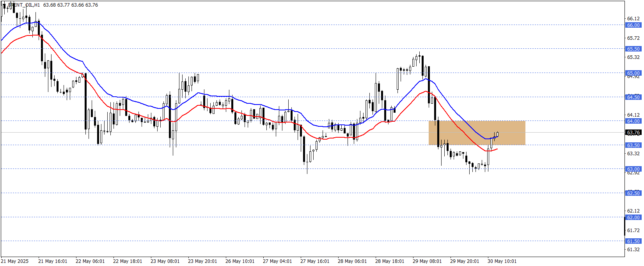This screenshot has width=644, height=266.
Task: Click the 23 May 08:01 time label
Action: 165,261
